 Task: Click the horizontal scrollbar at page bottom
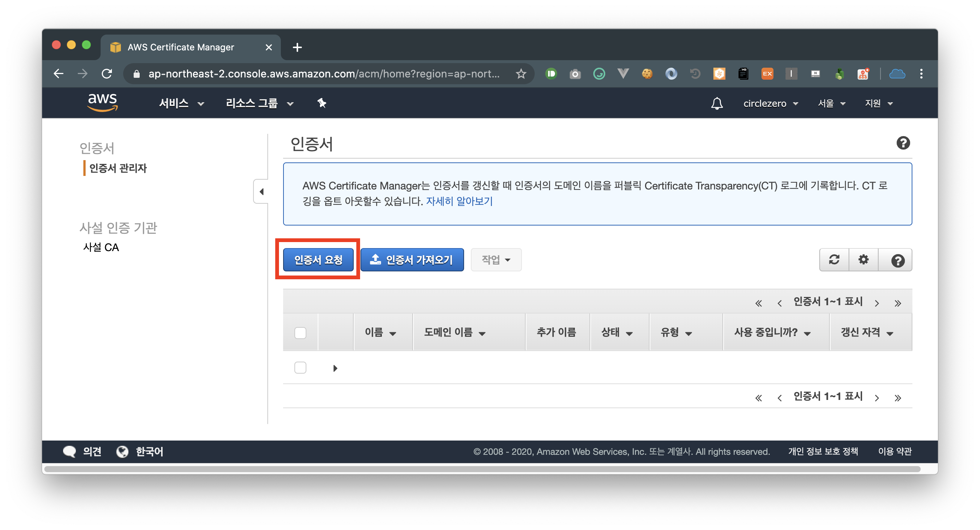[x=482, y=469]
